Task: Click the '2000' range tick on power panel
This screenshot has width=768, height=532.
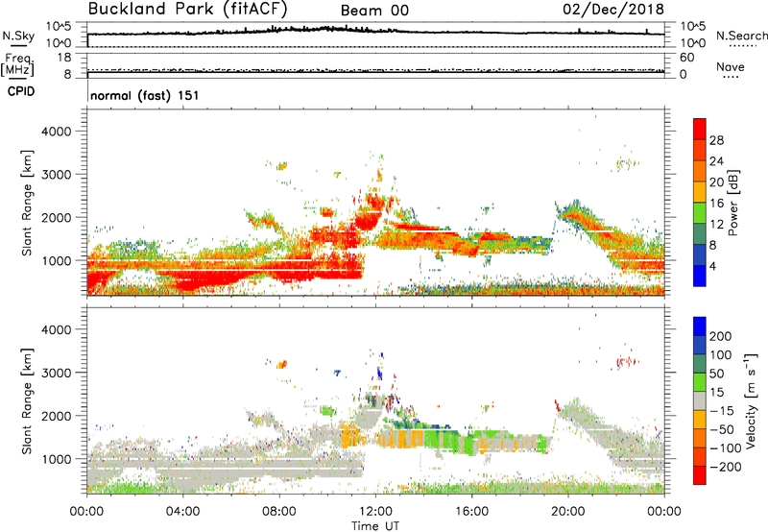Action: tap(56, 217)
